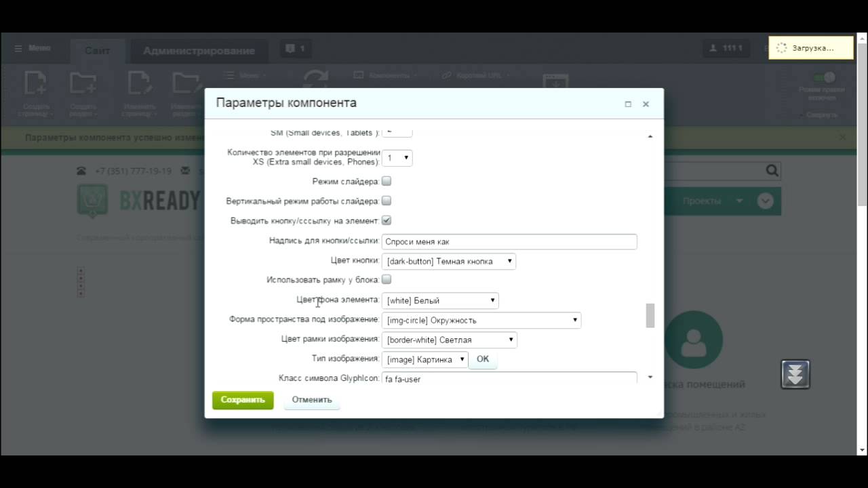Click the hamburger Меню icon
Image resolution: width=868 pixels, height=488 pixels.
point(18,49)
